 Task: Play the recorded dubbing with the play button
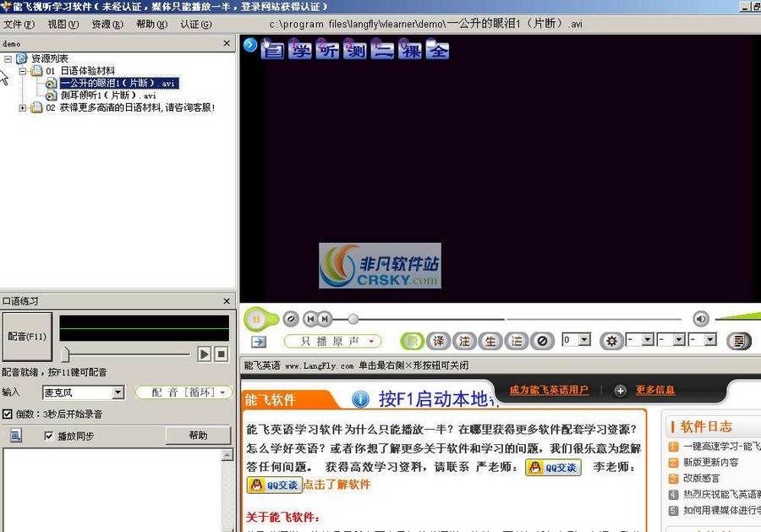coord(205,354)
